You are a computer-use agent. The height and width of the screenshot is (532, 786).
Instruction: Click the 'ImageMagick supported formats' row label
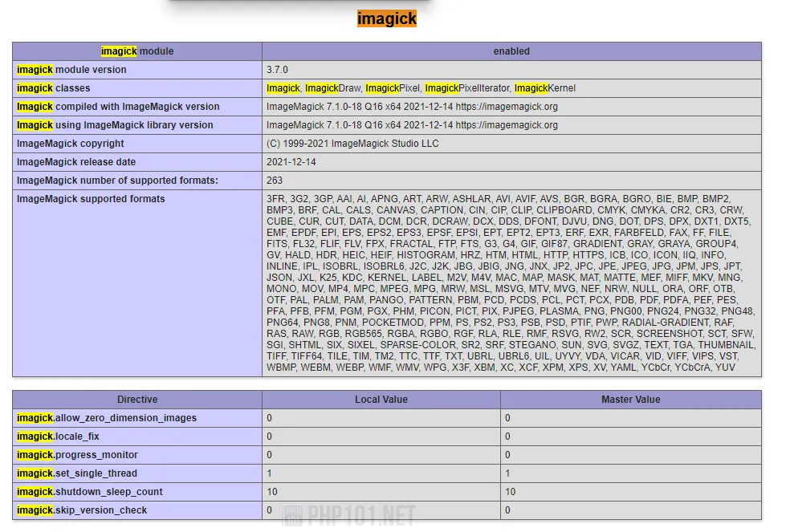pos(91,199)
